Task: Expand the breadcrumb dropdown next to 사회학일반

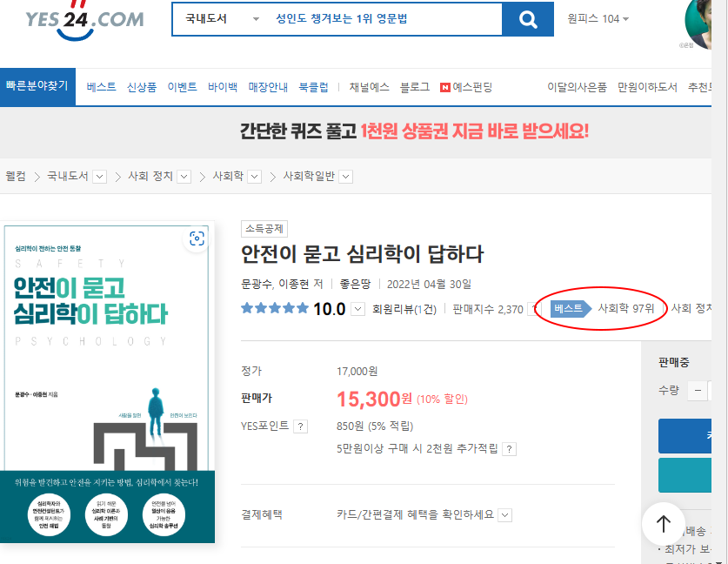Action: point(346,177)
